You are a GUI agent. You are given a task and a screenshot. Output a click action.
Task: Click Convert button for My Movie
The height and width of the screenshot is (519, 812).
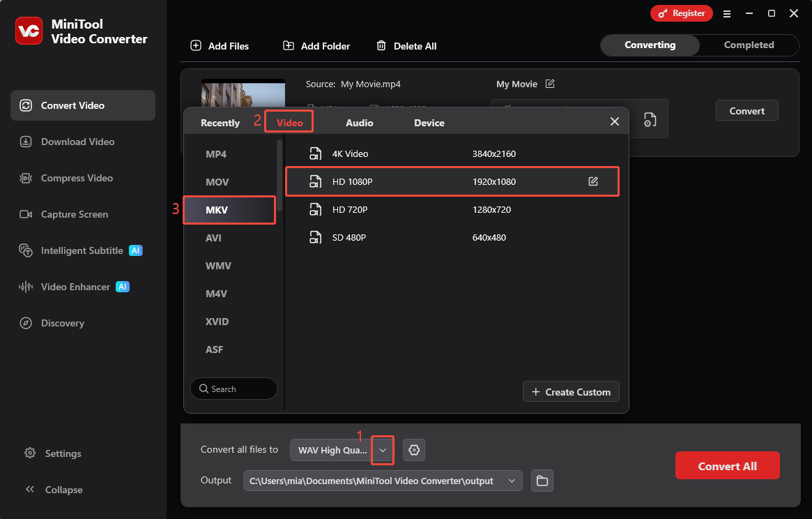click(746, 110)
